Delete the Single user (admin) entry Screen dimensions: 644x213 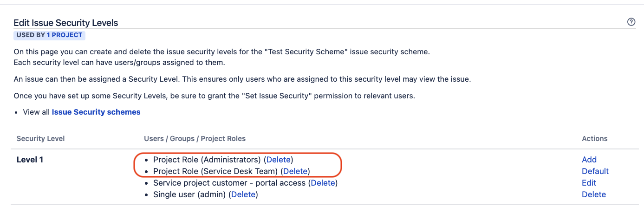tap(243, 194)
